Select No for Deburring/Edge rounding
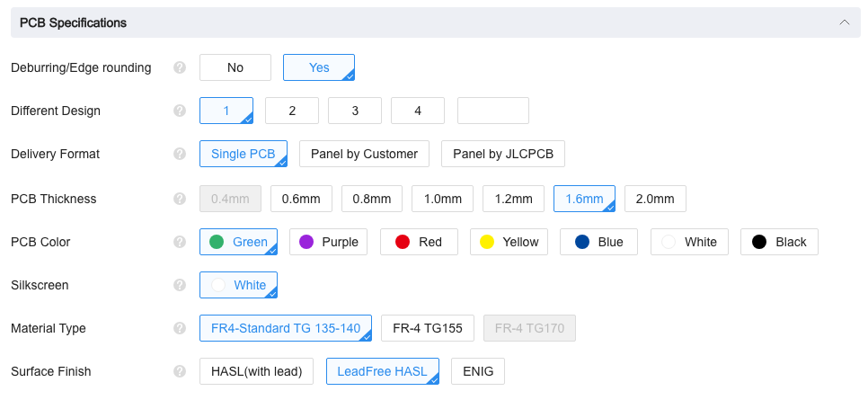Viewport: 868px width, 400px height. click(x=235, y=67)
